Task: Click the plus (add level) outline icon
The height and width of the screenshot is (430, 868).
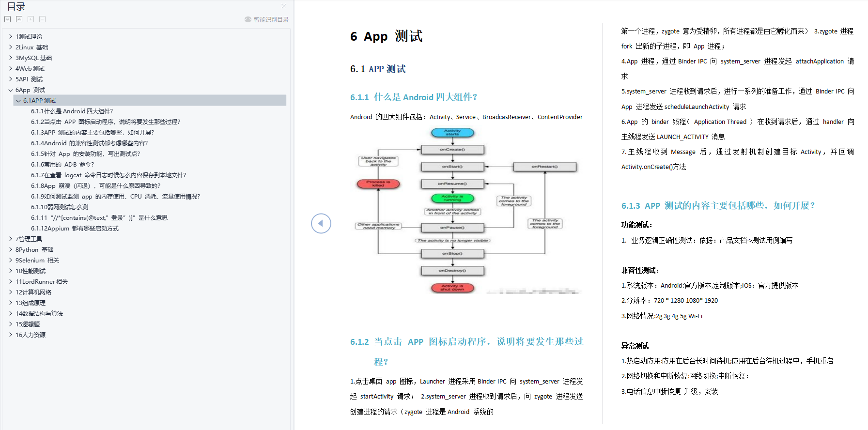Action: tap(31, 19)
